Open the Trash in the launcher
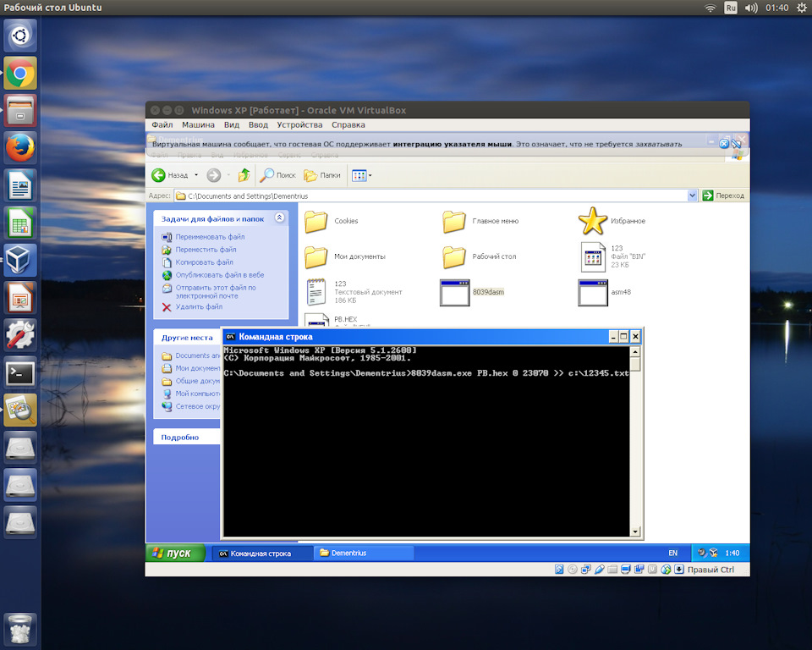The image size is (812, 650). click(x=20, y=629)
